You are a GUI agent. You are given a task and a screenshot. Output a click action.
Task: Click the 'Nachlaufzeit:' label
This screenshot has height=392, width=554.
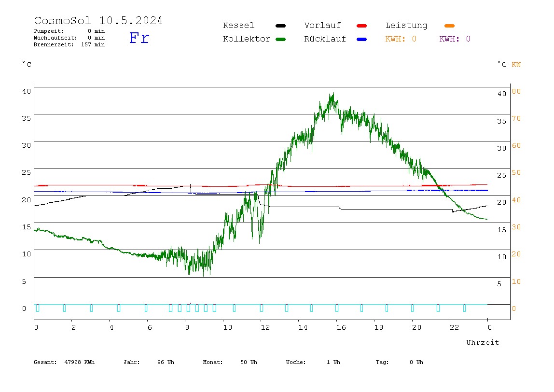click(x=55, y=38)
